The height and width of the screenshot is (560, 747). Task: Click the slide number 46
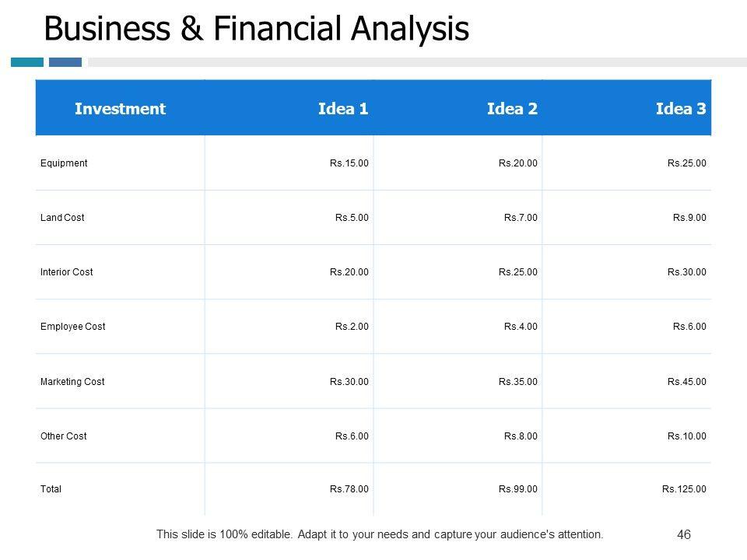click(685, 534)
